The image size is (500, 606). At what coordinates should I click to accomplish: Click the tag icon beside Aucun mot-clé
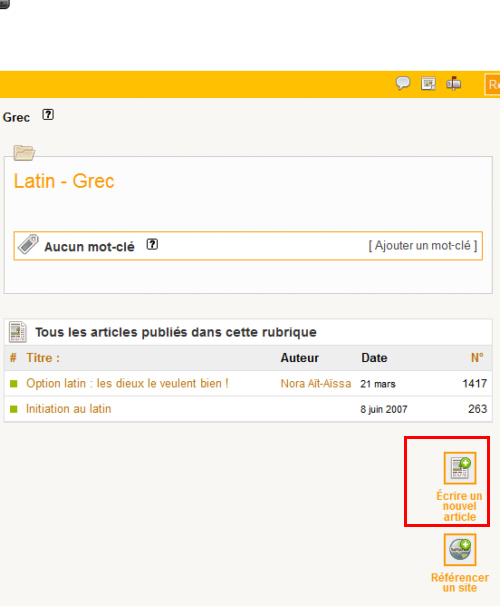(29, 245)
